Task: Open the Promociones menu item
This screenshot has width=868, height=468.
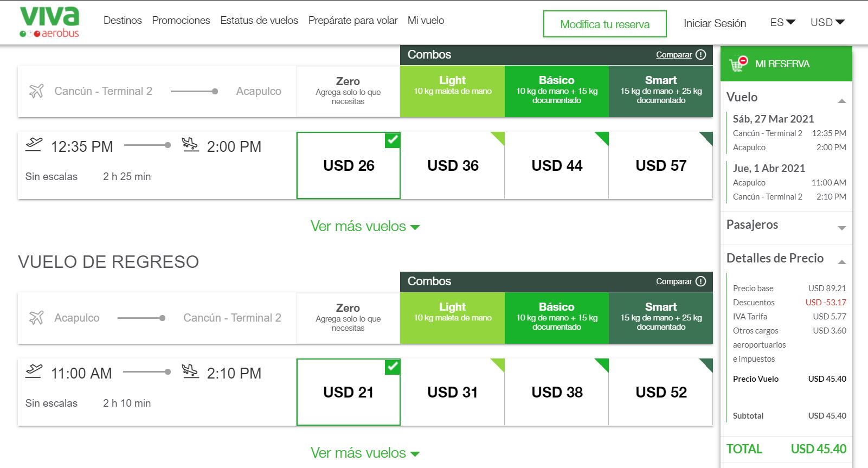Action: coord(181,21)
